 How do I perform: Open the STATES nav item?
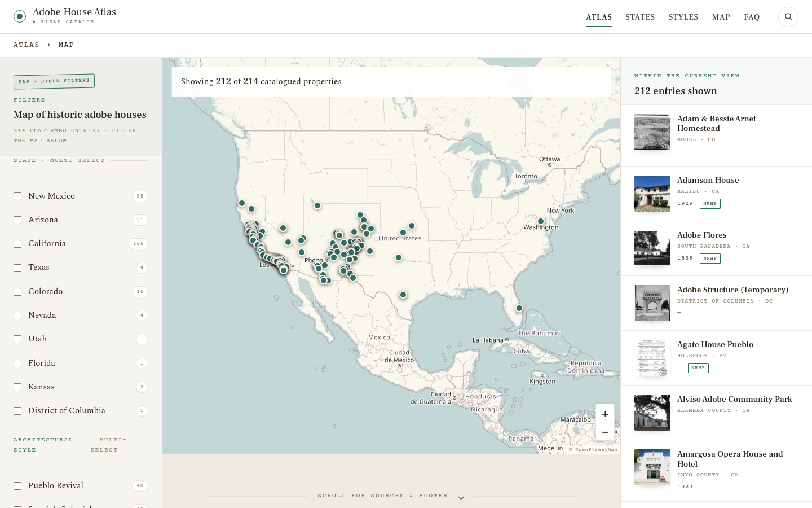[640, 17]
